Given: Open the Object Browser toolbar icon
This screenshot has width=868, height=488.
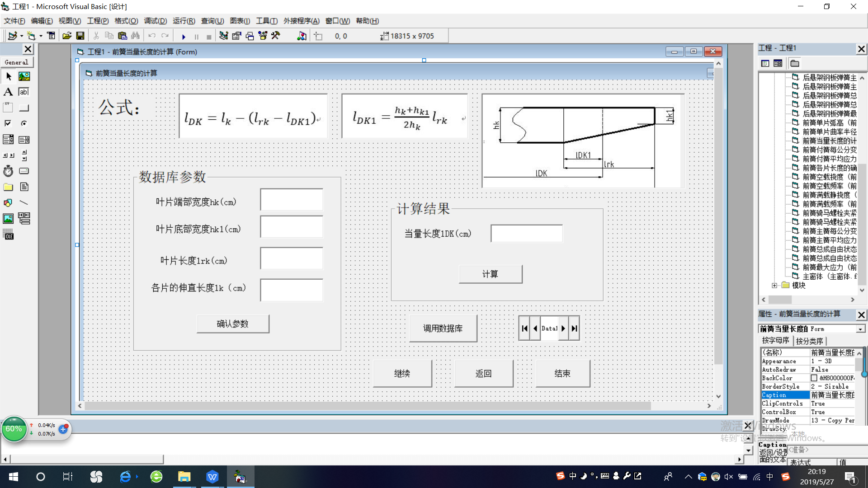Looking at the screenshot, I should pyautogui.click(x=263, y=36).
